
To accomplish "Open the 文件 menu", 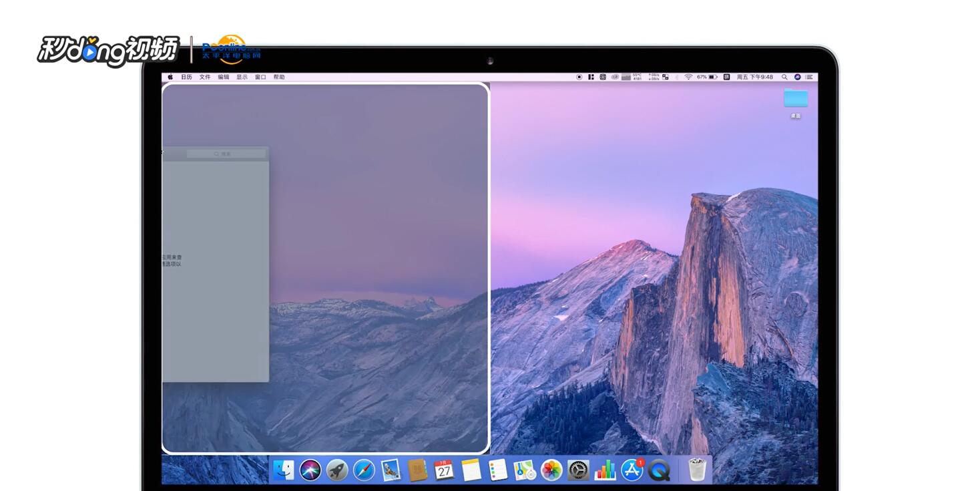I will coord(205,77).
